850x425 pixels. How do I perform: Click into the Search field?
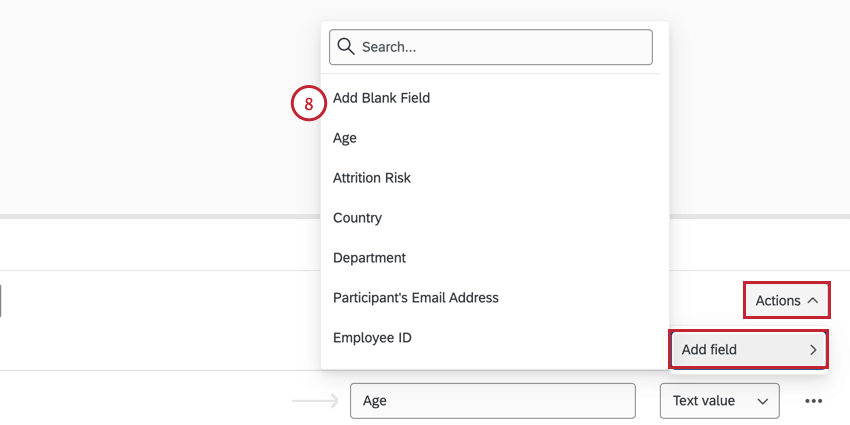tap(500, 47)
